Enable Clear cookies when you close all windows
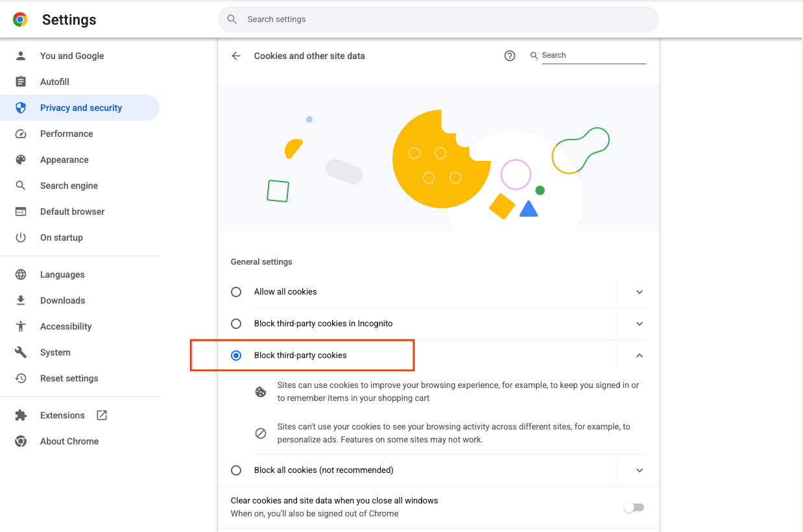 point(634,507)
